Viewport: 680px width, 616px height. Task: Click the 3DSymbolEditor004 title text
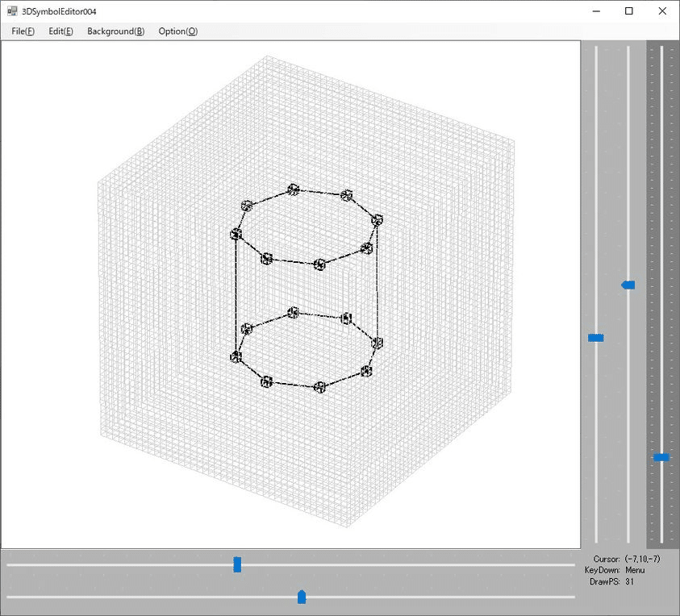(x=59, y=12)
